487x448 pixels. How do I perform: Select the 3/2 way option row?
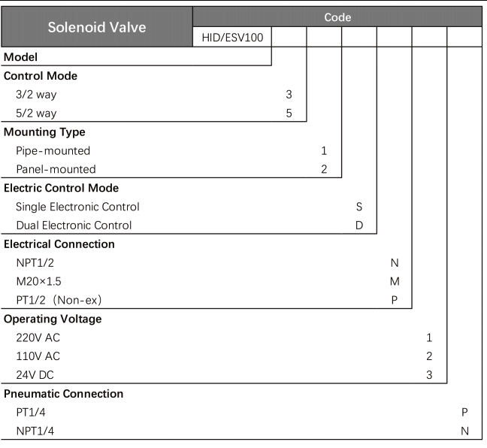point(36,95)
